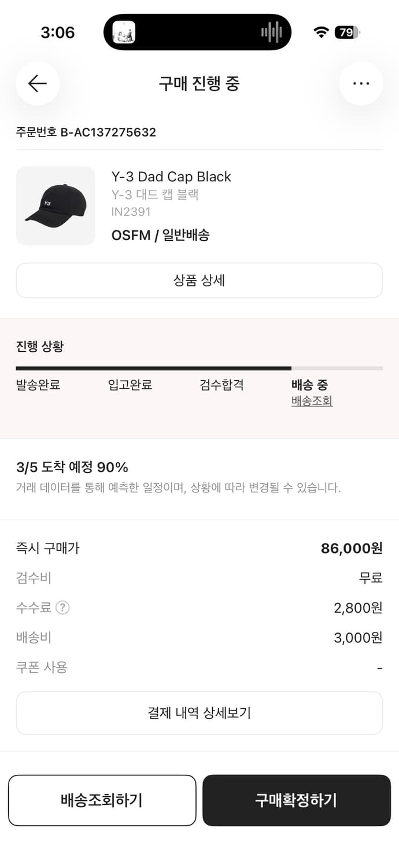
Task: Tap the audio waveform indicator in the Dynamic Island
Action: [x=272, y=32]
